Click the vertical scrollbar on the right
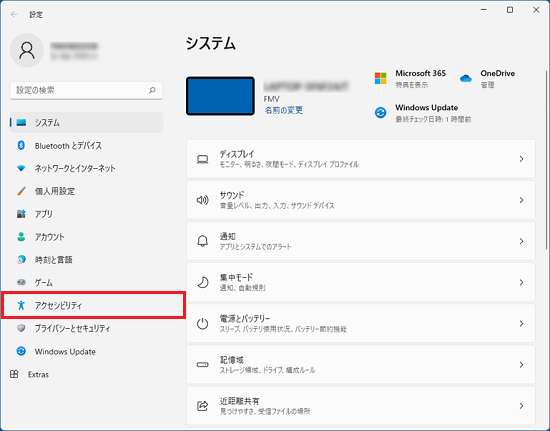This screenshot has height=431, width=550. tap(546, 160)
